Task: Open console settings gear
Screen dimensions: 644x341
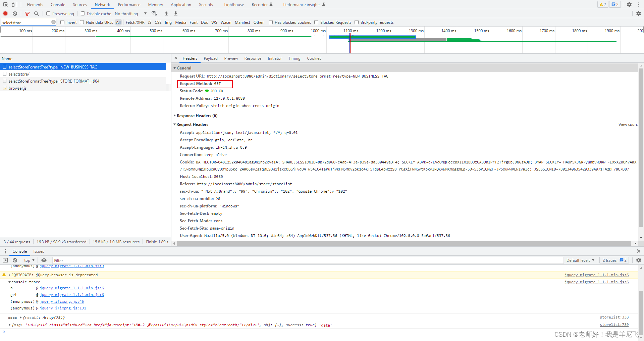Action: (639, 260)
